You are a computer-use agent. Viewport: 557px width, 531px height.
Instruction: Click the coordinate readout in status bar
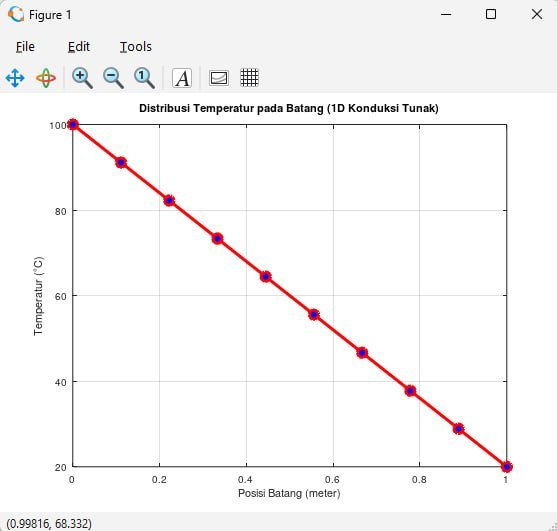pyautogui.click(x=49, y=524)
